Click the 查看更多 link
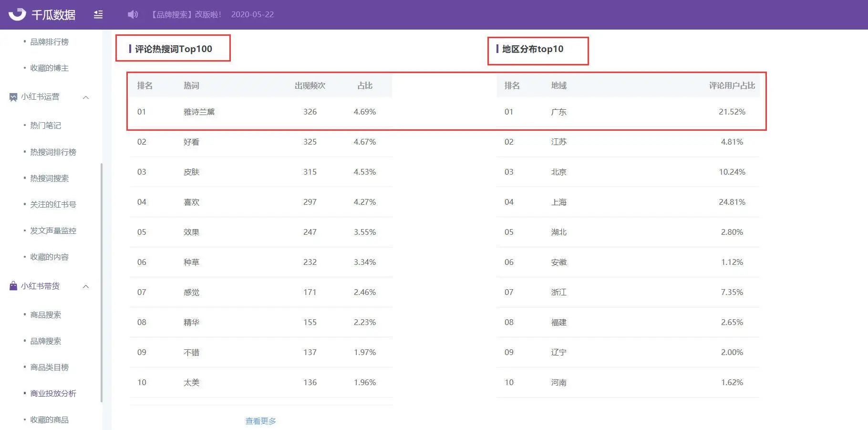The height and width of the screenshot is (430, 868). pos(260,421)
